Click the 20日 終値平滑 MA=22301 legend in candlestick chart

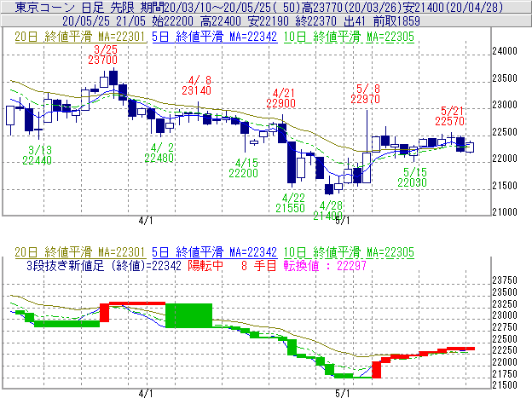tap(80, 37)
